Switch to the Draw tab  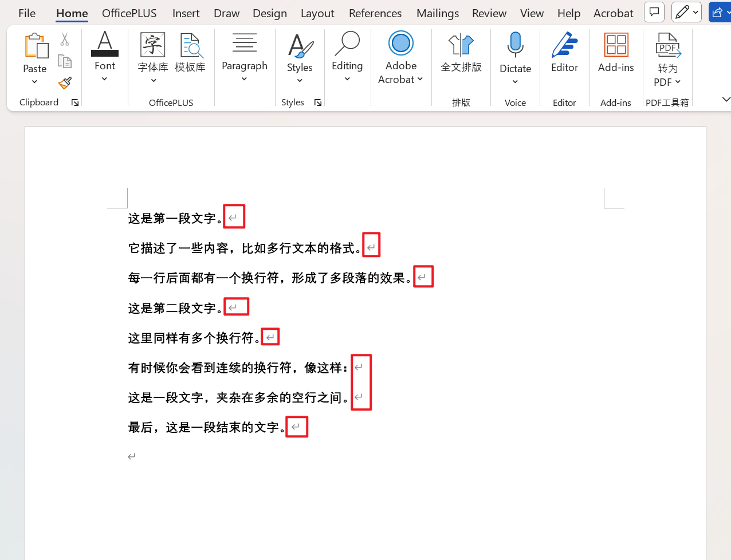point(227,13)
